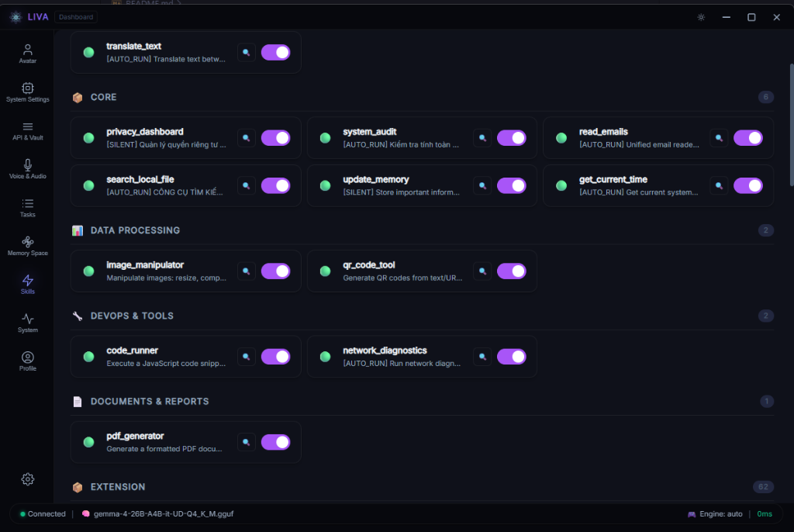Toggle the image_manipulator skill
The image size is (794, 532).
pyautogui.click(x=275, y=271)
